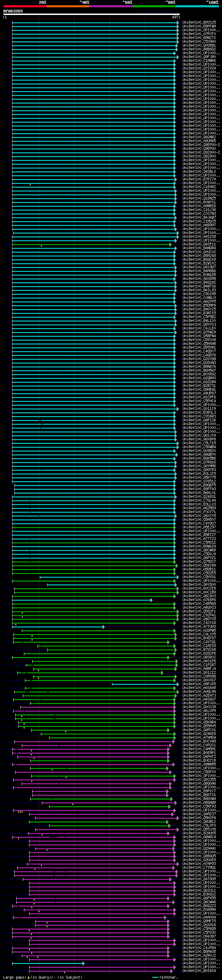Open the UniRef100_Q9FJR0 entry

pyautogui.click(x=199, y=57)
